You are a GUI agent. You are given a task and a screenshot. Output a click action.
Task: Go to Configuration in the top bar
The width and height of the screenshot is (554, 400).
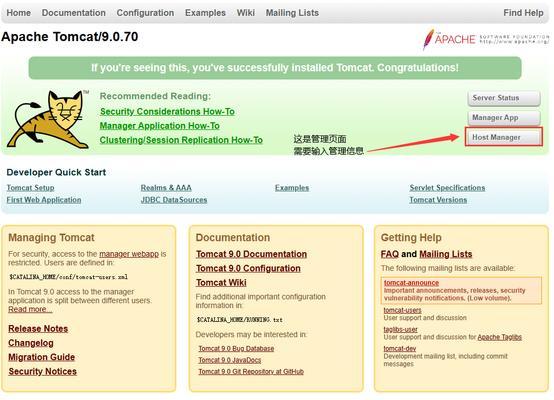pyautogui.click(x=145, y=13)
